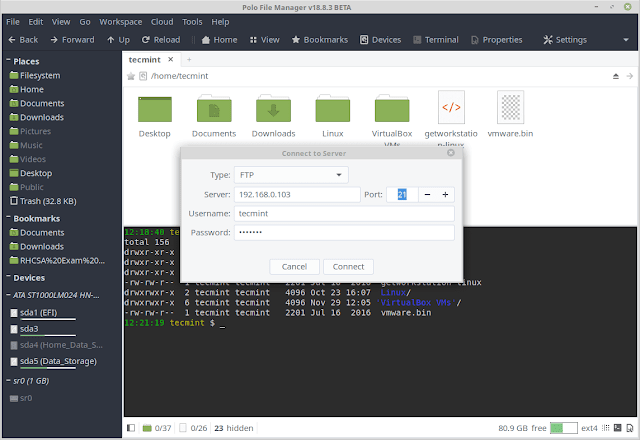Open the Tools menu
Screen dimensions: 640x440
pyautogui.click(x=192, y=22)
